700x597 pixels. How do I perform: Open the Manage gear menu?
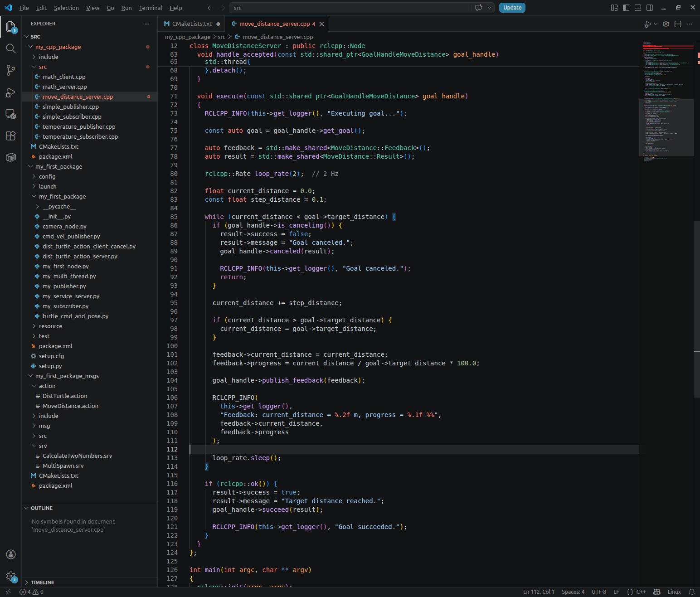[x=11, y=576]
